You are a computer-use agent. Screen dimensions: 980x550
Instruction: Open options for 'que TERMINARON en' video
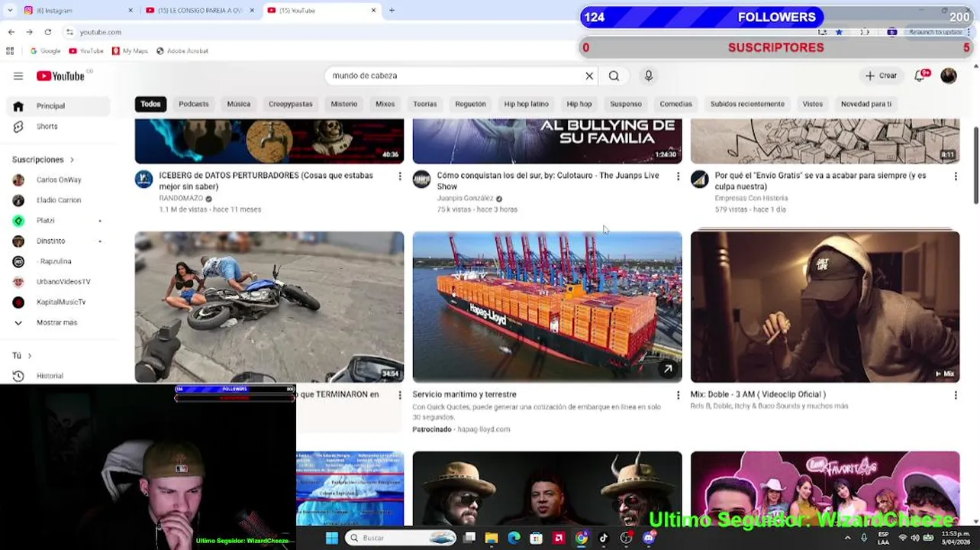pos(399,395)
